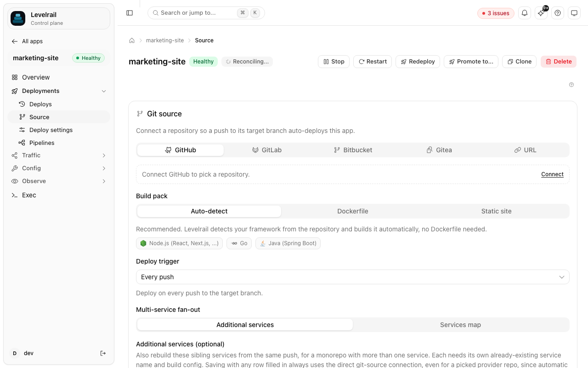The width and height of the screenshot is (588, 368).
Task: Click the home breadcrumb icon
Action: tap(132, 40)
